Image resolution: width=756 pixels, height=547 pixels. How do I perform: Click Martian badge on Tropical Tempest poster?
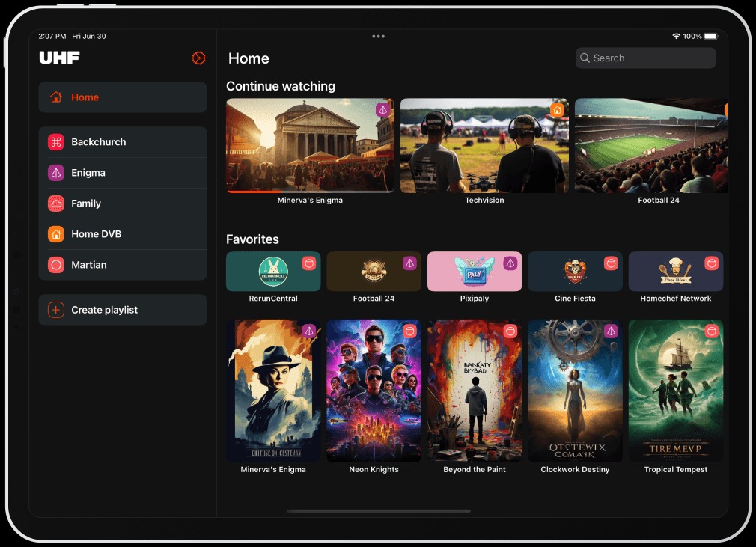[712, 331]
